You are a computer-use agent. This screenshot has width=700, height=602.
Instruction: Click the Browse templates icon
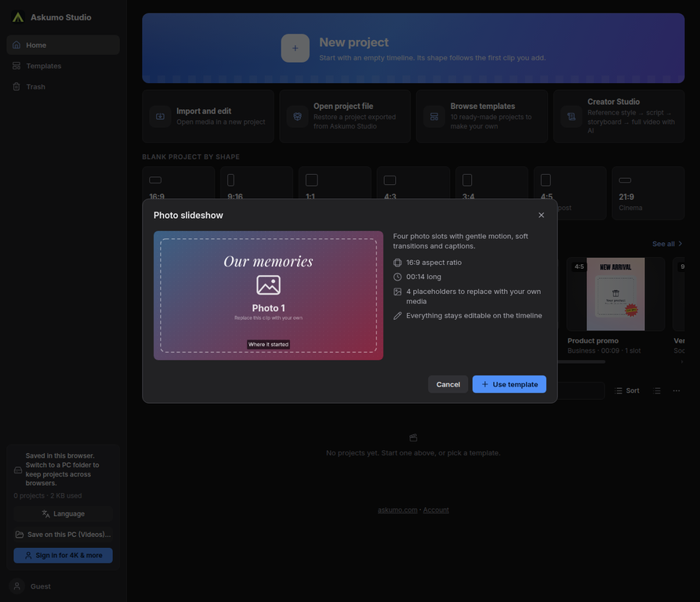434,117
